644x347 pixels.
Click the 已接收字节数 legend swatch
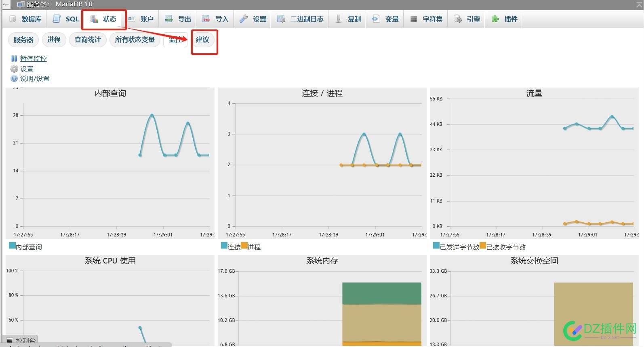pos(483,245)
